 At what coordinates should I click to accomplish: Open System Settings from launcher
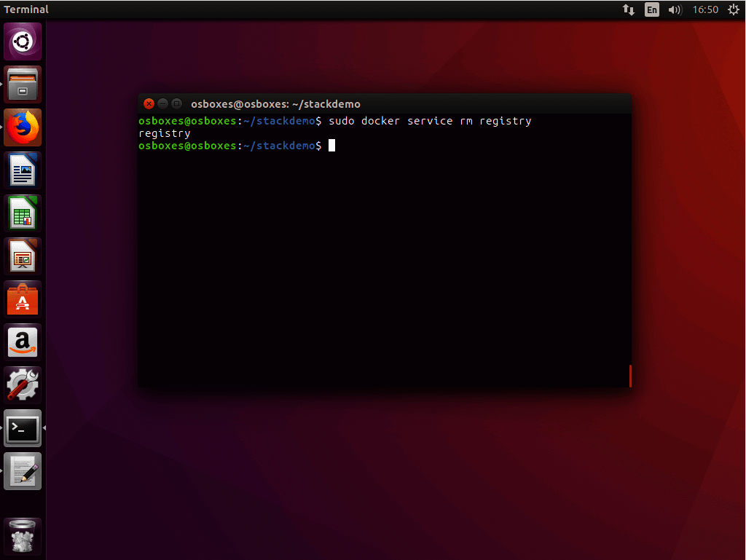[x=23, y=385]
